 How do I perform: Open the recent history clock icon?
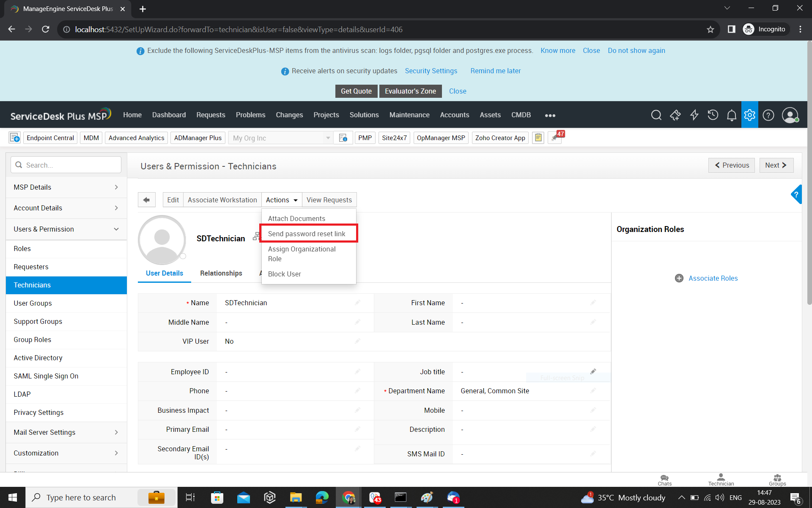point(713,115)
